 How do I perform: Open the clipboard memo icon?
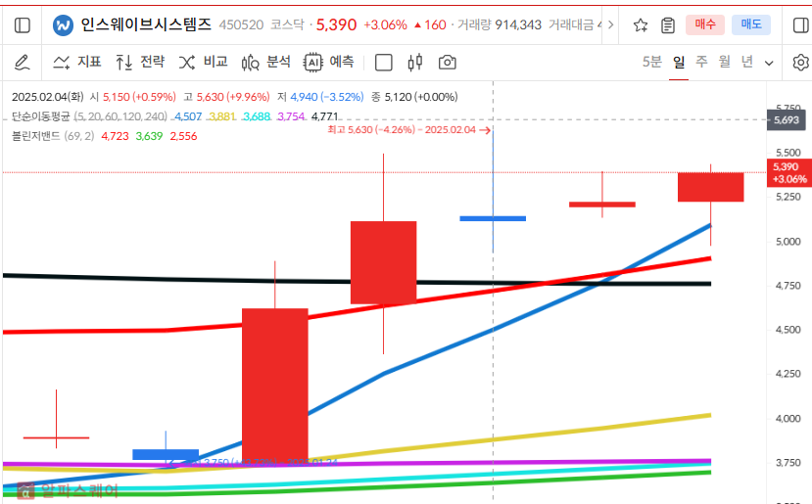(668, 24)
